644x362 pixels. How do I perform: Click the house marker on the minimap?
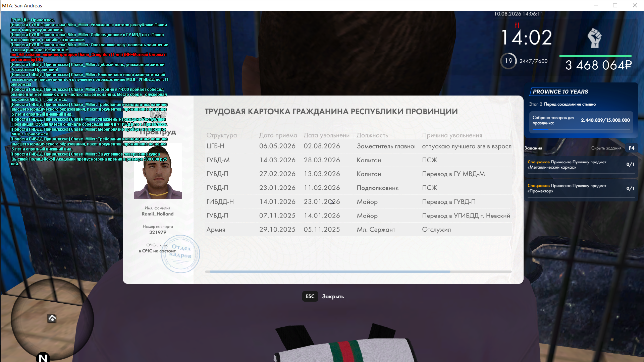point(52,318)
